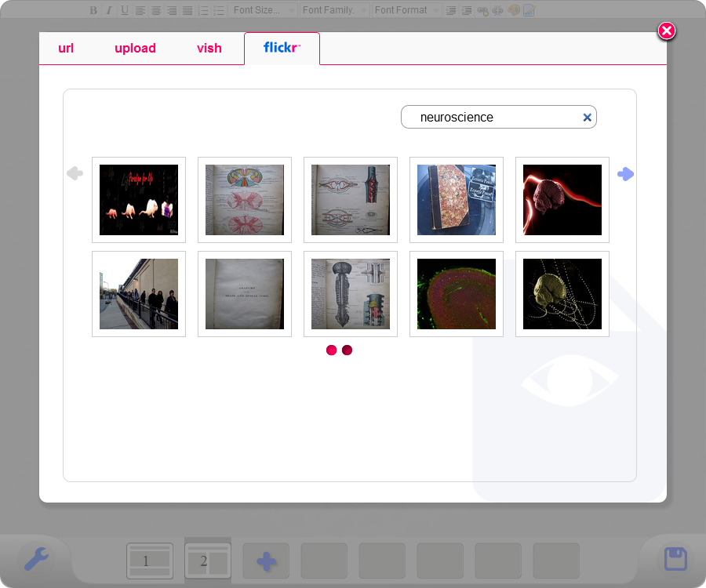
Task: Choose the green fluorescent microscopy image
Action: (x=456, y=294)
